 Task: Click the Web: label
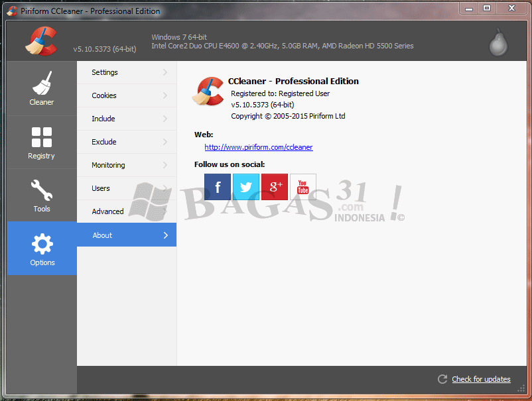204,135
